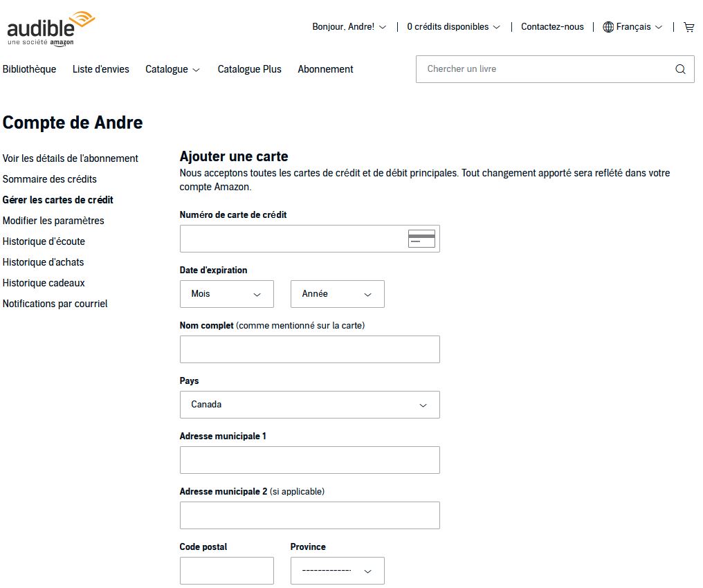
Task: Select Bibliothèque in the navigation
Action: [29, 69]
